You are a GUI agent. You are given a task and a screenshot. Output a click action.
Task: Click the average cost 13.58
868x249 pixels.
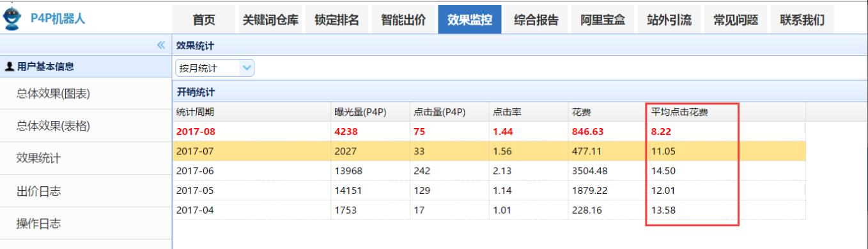pos(663,209)
